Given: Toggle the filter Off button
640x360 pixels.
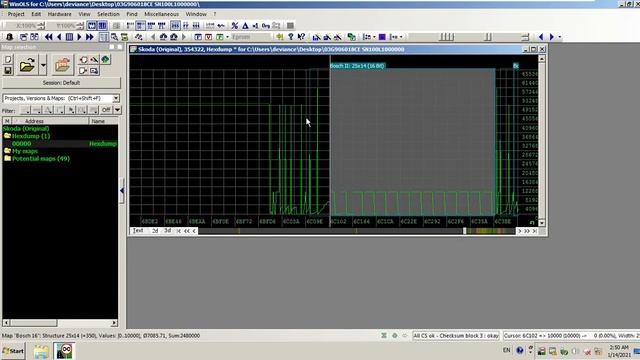Looking at the screenshot, I should point(106,110).
